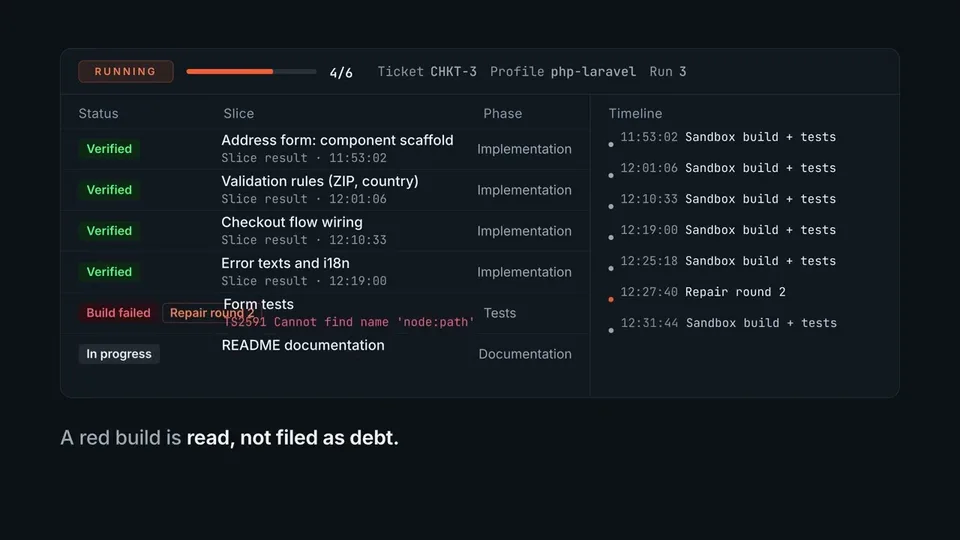This screenshot has width=960, height=540.
Task: Click Verified badge for Validation rules row
Action: [x=109, y=190]
